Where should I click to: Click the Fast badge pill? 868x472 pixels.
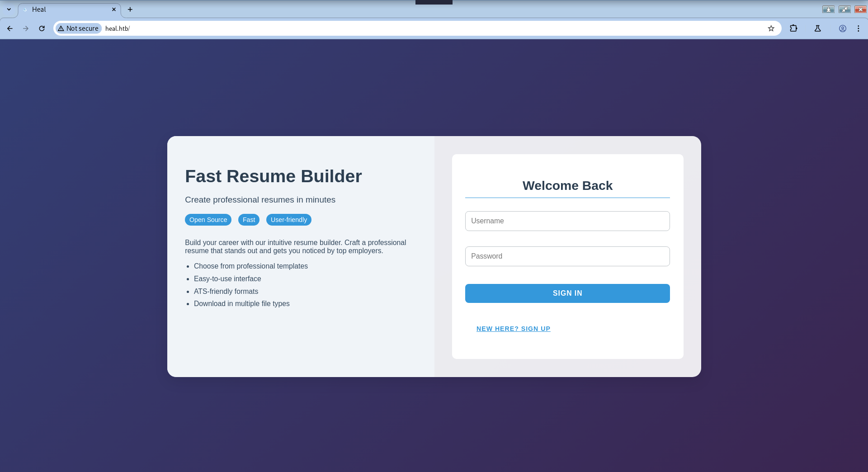(x=249, y=220)
